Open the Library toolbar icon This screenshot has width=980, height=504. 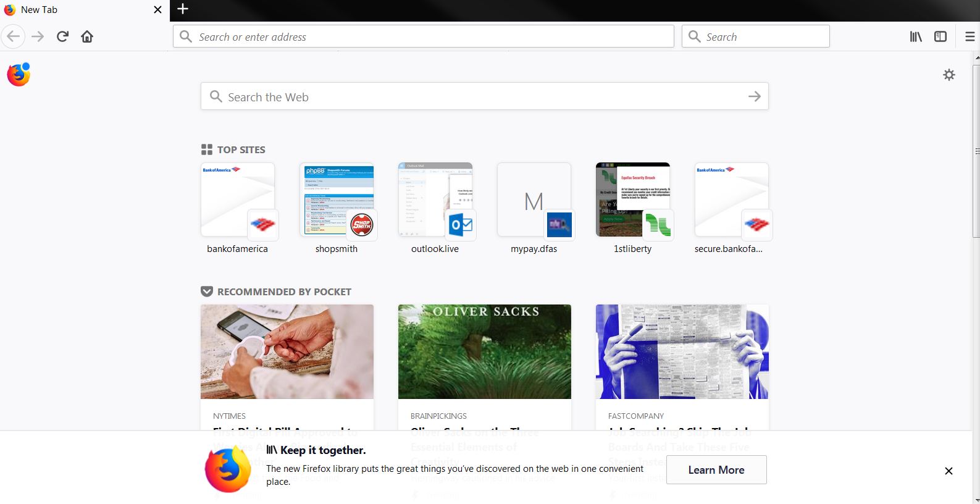[x=916, y=37]
